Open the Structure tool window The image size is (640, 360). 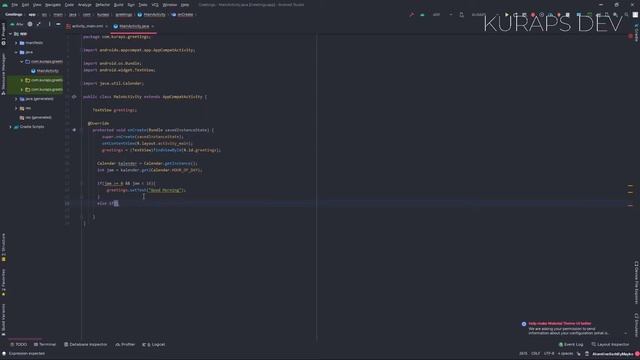[x=3, y=247]
